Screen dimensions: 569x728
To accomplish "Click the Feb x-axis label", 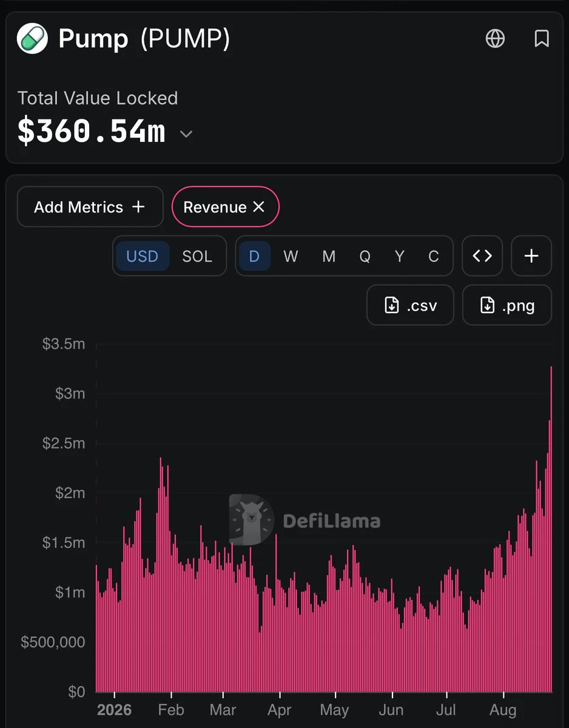I will (x=171, y=709).
